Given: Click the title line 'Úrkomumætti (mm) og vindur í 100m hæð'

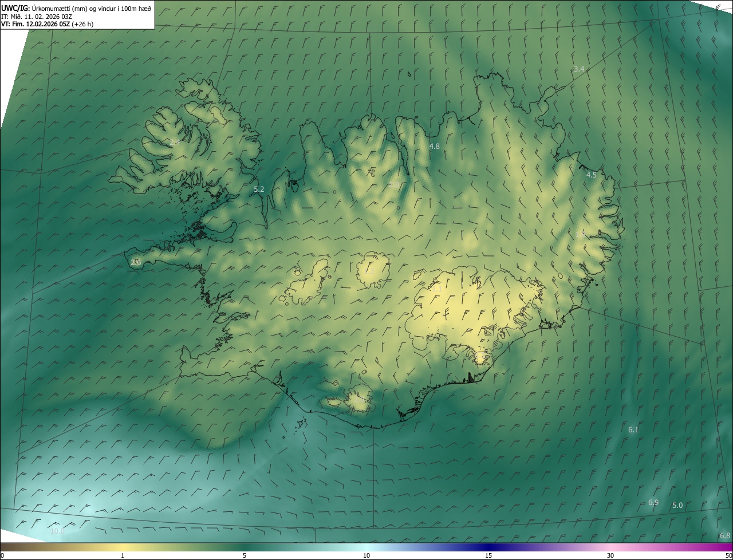Looking at the screenshot, I should 92,9.
